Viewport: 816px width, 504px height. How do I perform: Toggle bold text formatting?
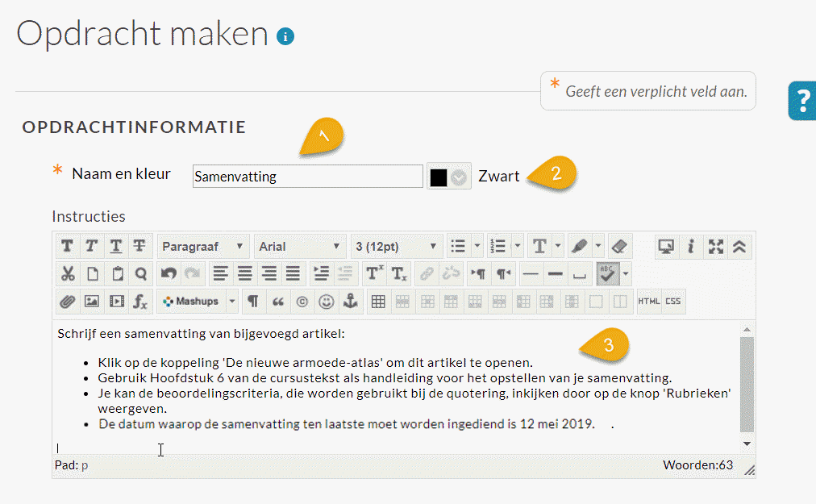pyautogui.click(x=67, y=246)
